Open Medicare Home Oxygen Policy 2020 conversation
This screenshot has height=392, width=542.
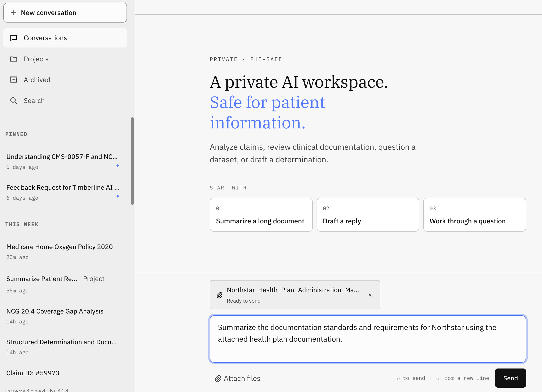click(x=63, y=251)
